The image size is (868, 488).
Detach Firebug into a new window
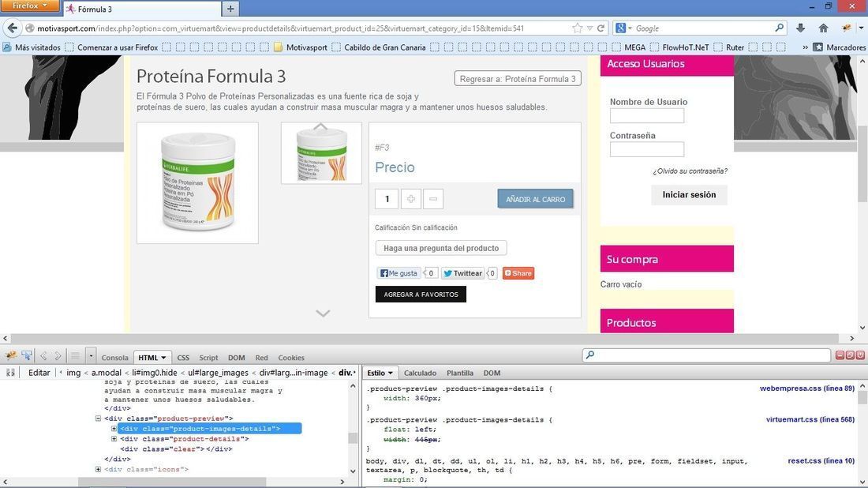click(850, 355)
